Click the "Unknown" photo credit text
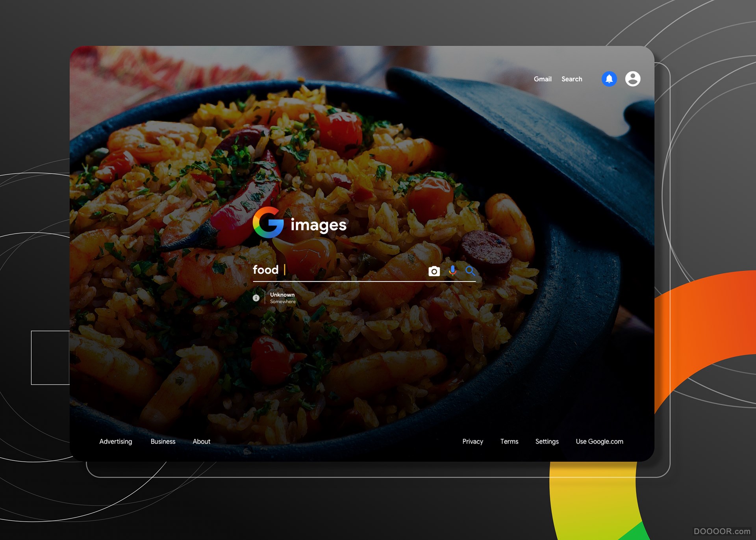This screenshot has height=540, width=756. [x=282, y=295]
